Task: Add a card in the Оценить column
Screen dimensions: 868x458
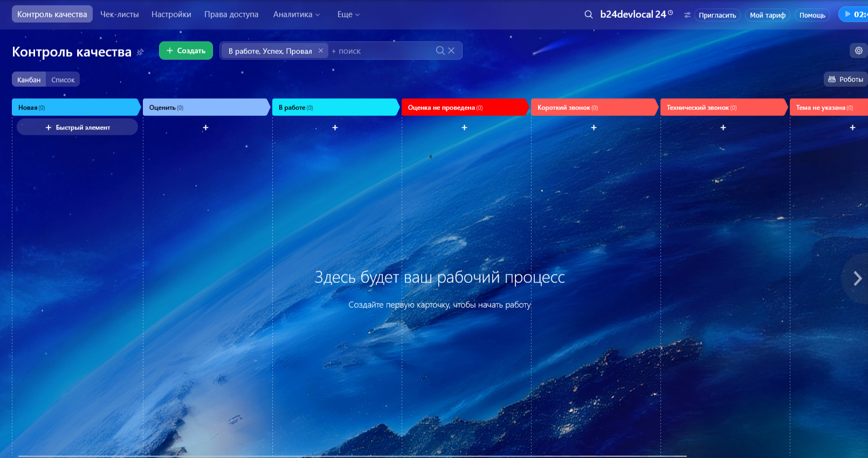Action: [x=205, y=128]
